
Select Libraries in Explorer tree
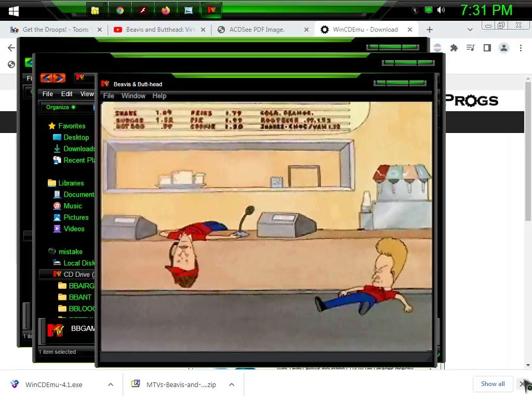71,183
